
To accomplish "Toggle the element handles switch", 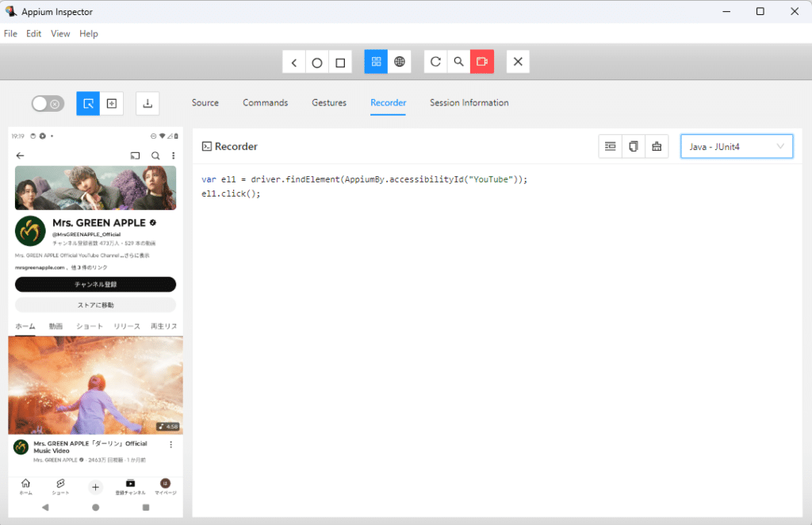I will click(47, 104).
